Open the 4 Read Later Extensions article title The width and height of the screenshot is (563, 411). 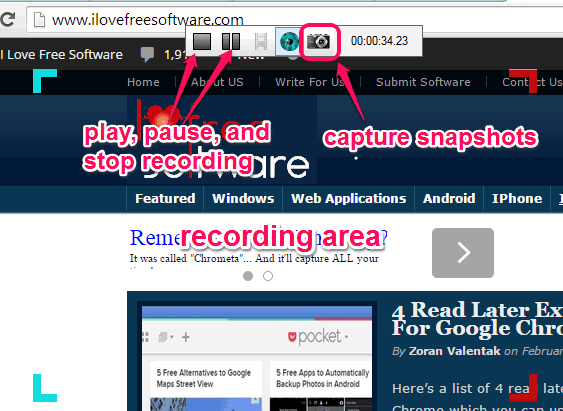477,319
